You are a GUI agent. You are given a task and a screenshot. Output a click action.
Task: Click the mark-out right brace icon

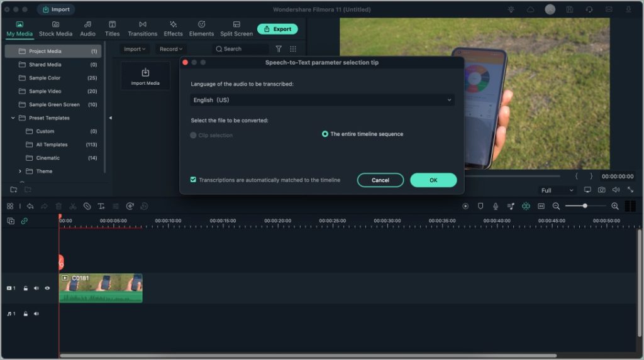pos(591,176)
